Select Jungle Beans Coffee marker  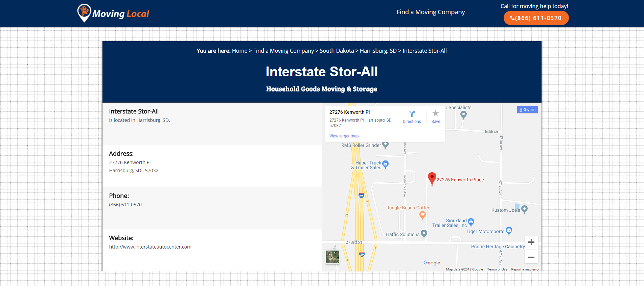tap(422, 215)
